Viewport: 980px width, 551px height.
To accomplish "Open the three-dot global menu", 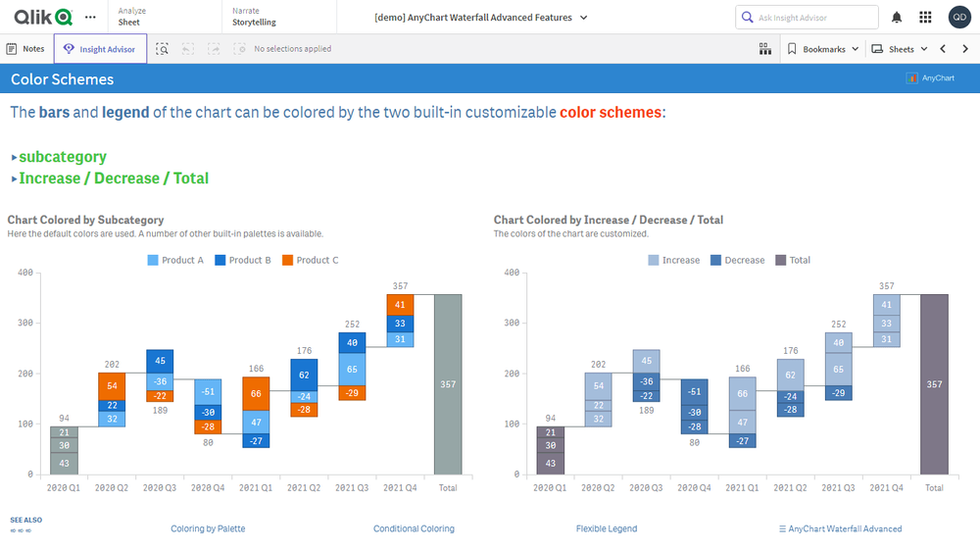I will click(90, 18).
